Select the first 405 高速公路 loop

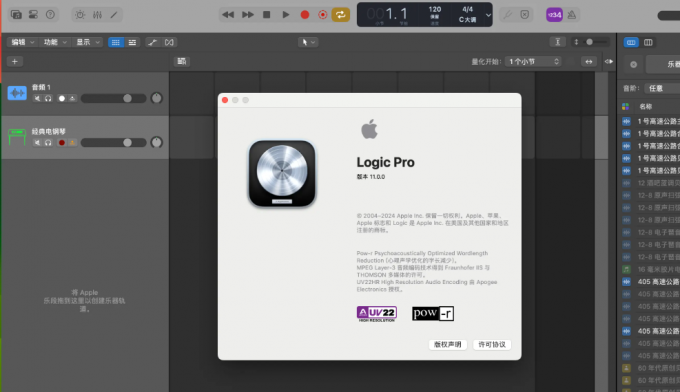tap(651, 282)
